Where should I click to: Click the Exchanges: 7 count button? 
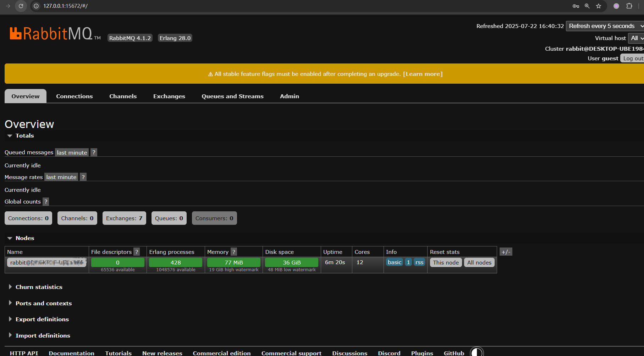[124, 218]
